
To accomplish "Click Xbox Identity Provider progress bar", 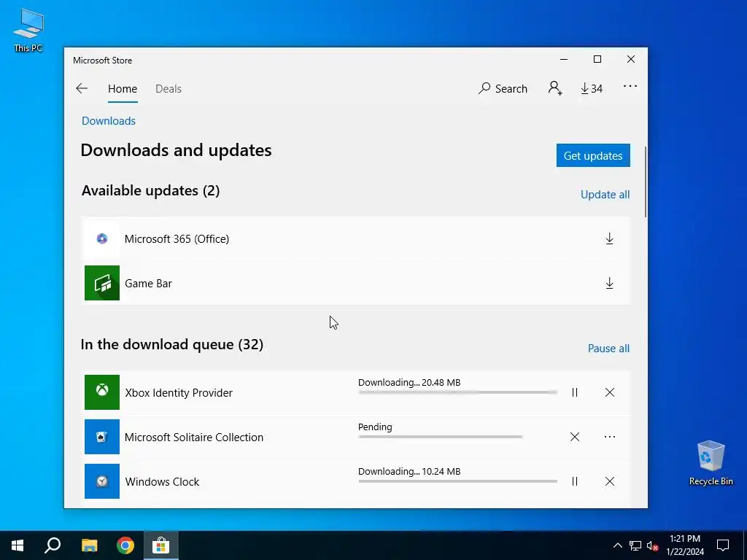I will point(458,392).
